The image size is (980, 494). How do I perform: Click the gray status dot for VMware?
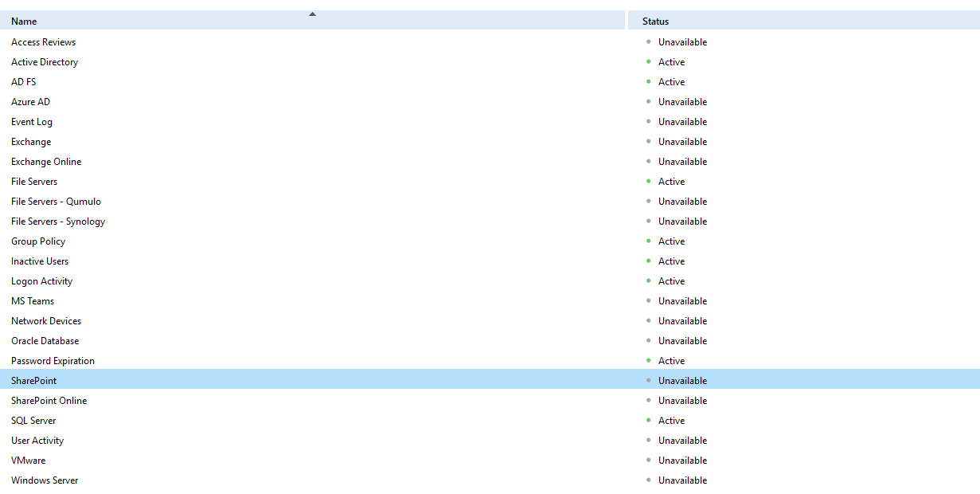click(x=649, y=460)
